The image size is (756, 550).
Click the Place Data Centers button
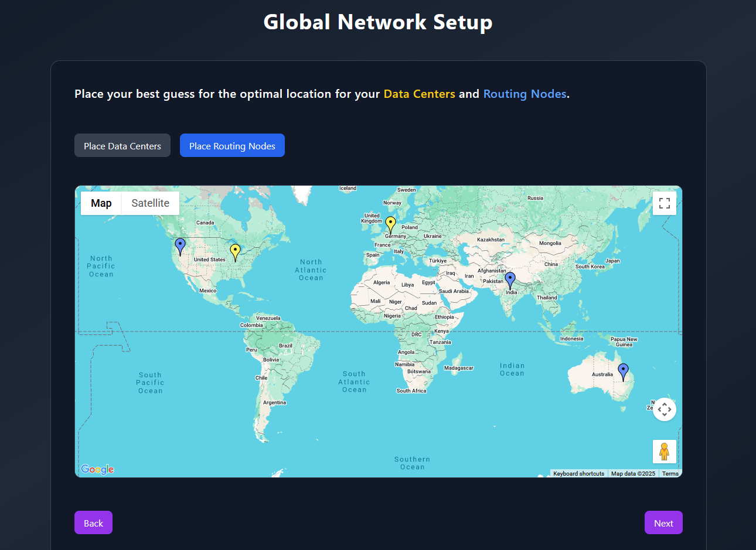pos(122,145)
